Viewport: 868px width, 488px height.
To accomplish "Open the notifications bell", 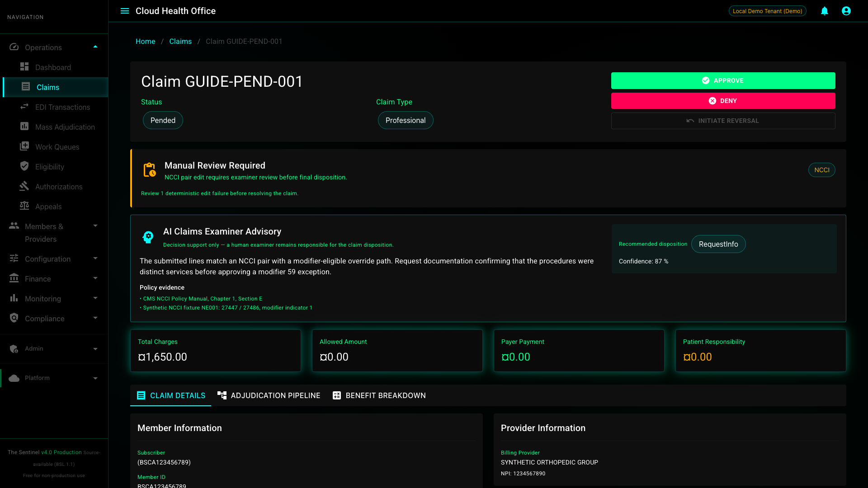I will [x=825, y=11].
